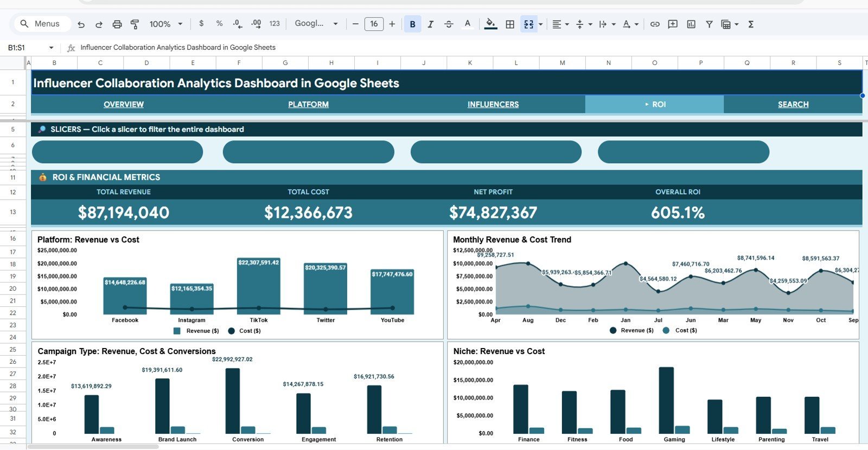Screen dimensions: 868x450
Task: Click the font size box showing 16
Action: [374, 24]
